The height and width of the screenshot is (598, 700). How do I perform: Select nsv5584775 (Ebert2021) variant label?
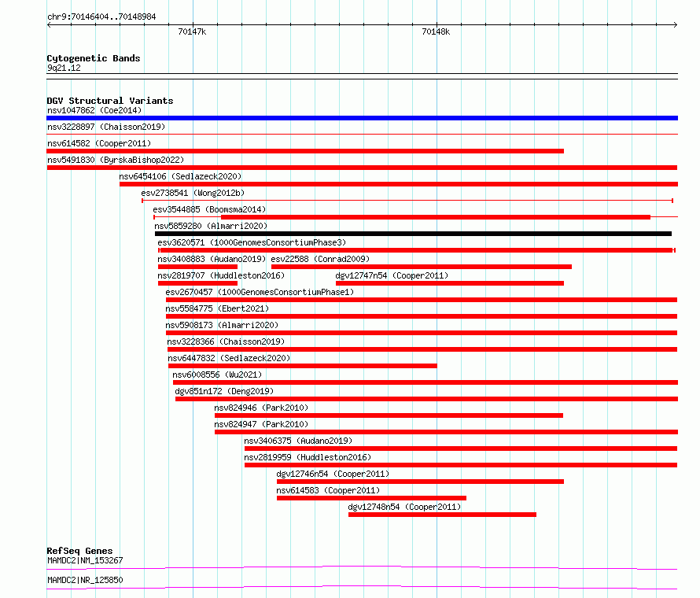tap(217, 308)
